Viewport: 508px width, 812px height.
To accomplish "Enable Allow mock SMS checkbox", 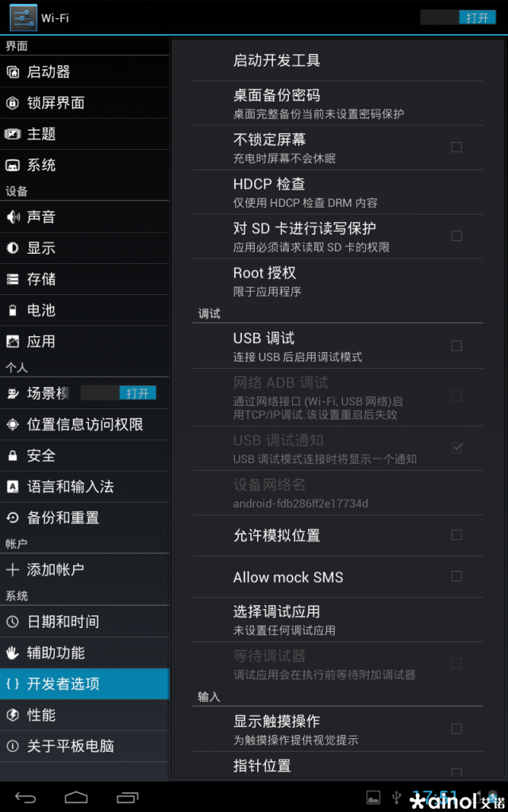I will 456,576.
